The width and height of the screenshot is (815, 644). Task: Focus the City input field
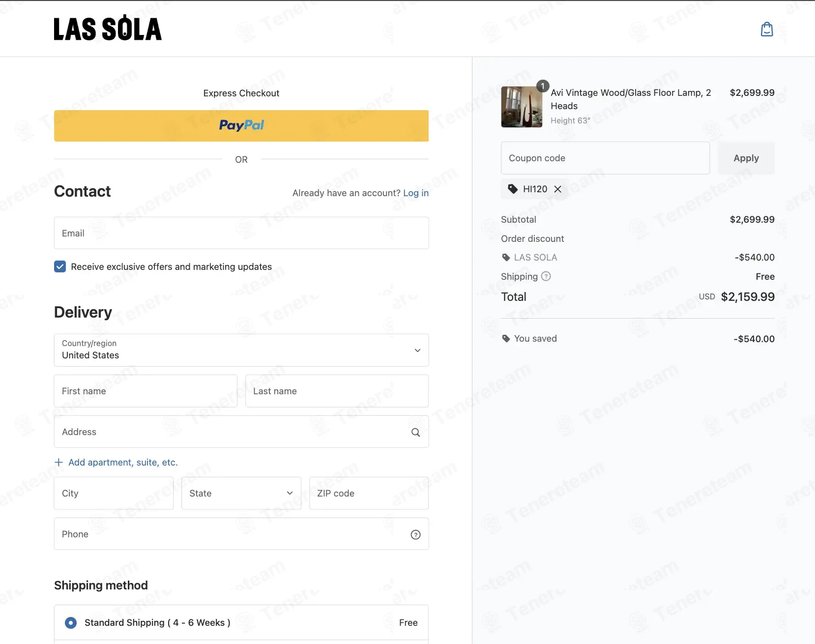(x=114, y=493)
